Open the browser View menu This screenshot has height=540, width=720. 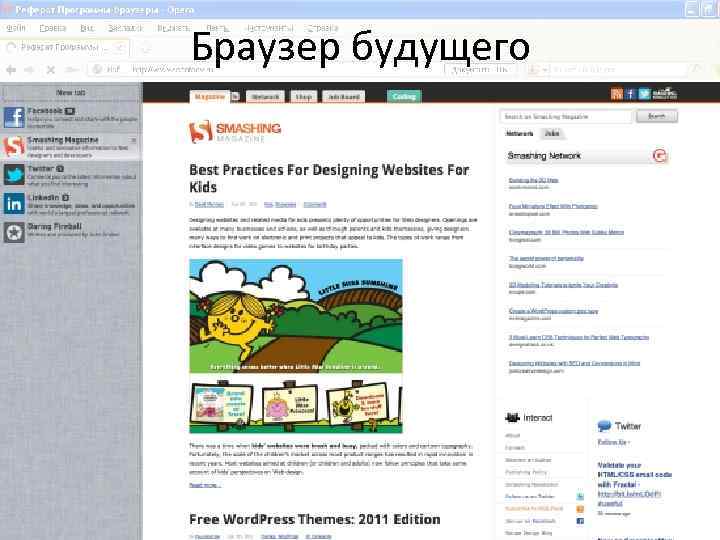pyautogui.click(x=87, y=28)
